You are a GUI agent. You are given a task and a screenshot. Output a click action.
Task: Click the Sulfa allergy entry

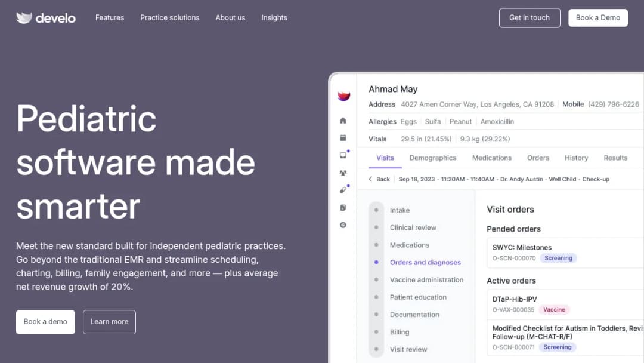pyautogui.click(x=433, y=122)
